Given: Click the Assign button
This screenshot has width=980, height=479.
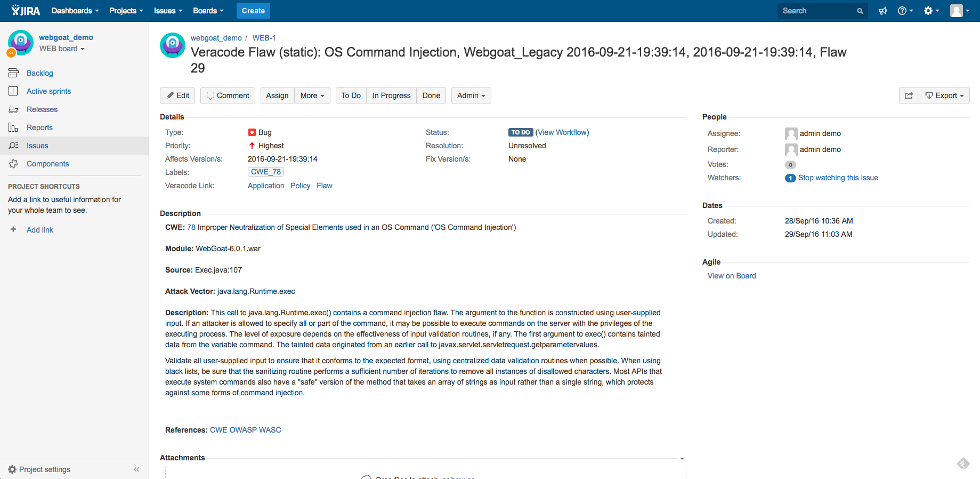Looking at the screenshot, I should pos(277,95).
